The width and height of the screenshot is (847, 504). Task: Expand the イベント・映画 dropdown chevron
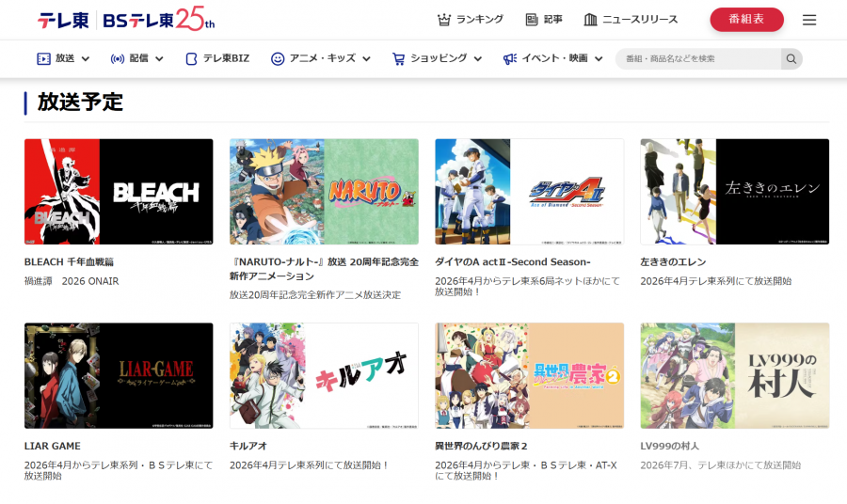coord(599,59)
